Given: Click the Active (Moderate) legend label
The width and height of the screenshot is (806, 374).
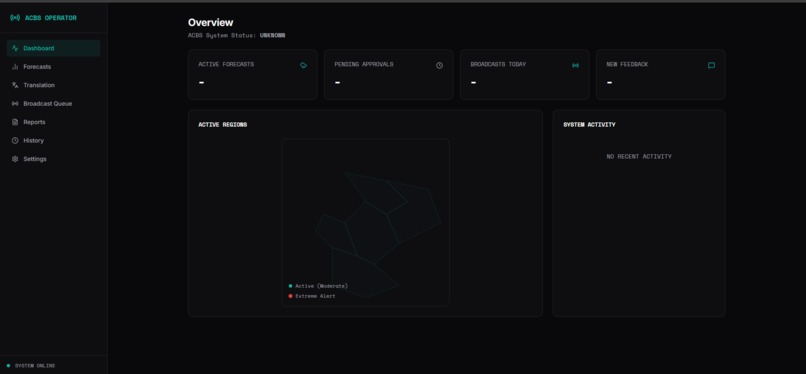Looking at the screenshot, I should pyautogui.click(x=321, y=286).
